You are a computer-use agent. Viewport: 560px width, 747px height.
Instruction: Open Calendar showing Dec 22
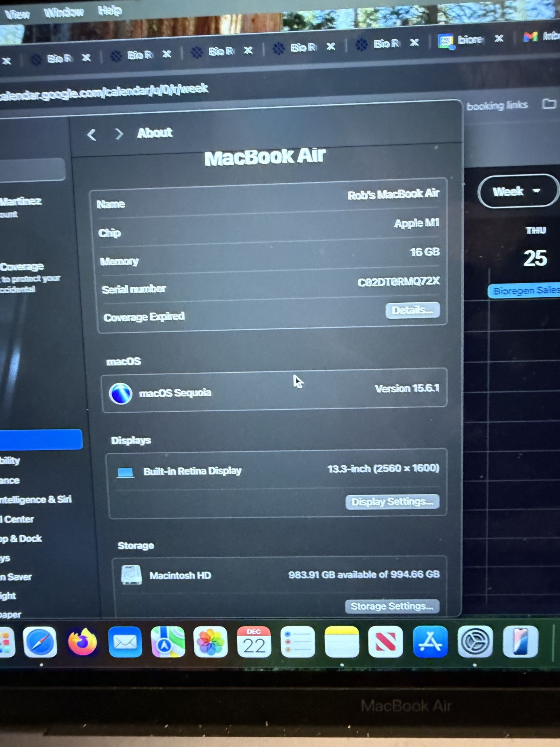click(254, 642)
